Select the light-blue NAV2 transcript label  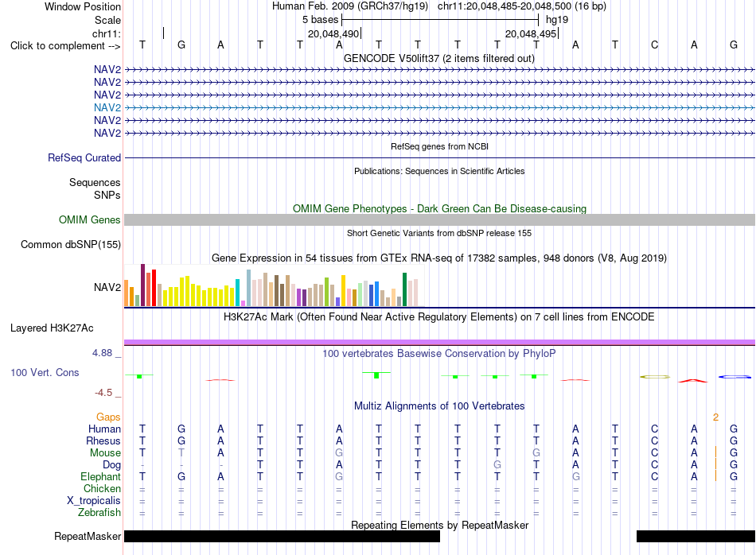(107, 107)
